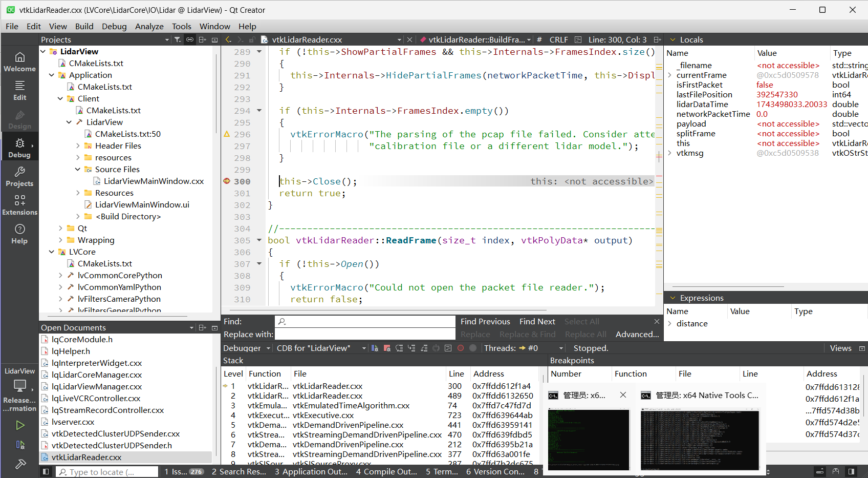Open the Debugger preset dropdown
The height and width of the screenshot is (478, 868).
[x=247, y=348]
